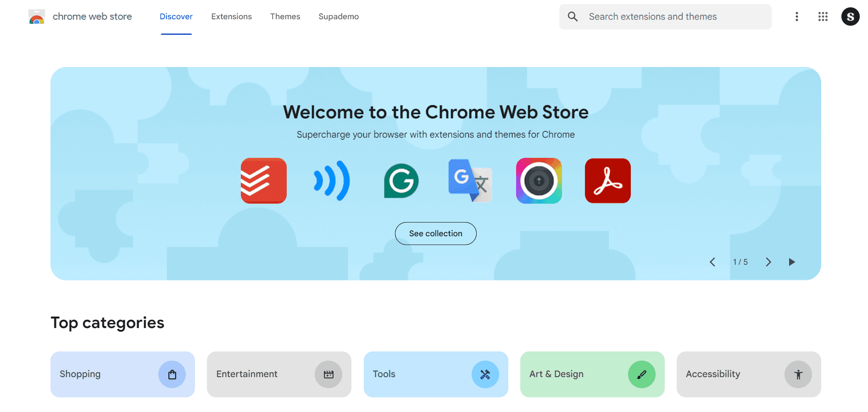
Task: Click the shopping bag icon
Action: (172, 374)
